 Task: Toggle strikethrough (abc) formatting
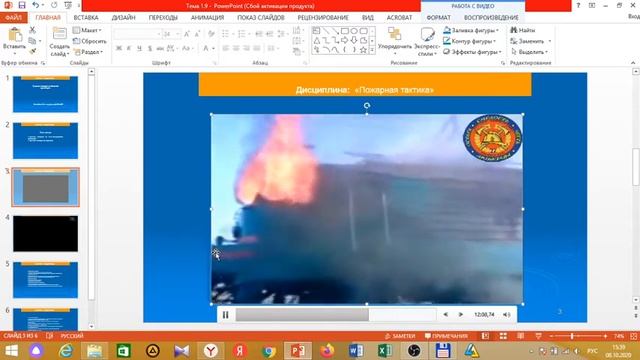click(x=160, y=48)
